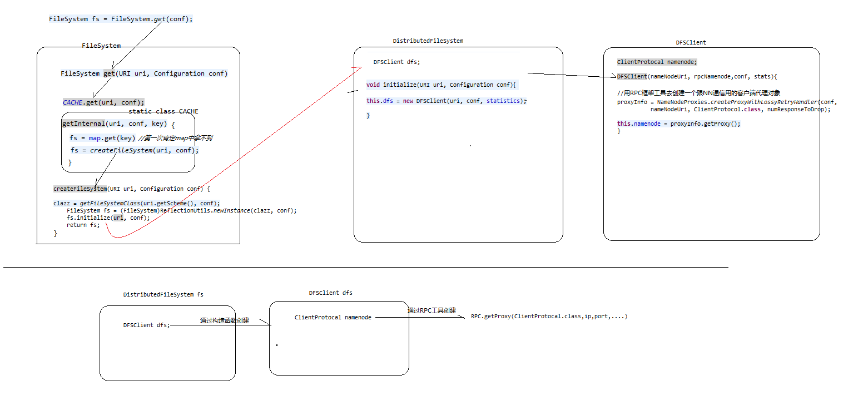Select 'DFSClient dfs;' in the lower-left box

click(147, 325)
